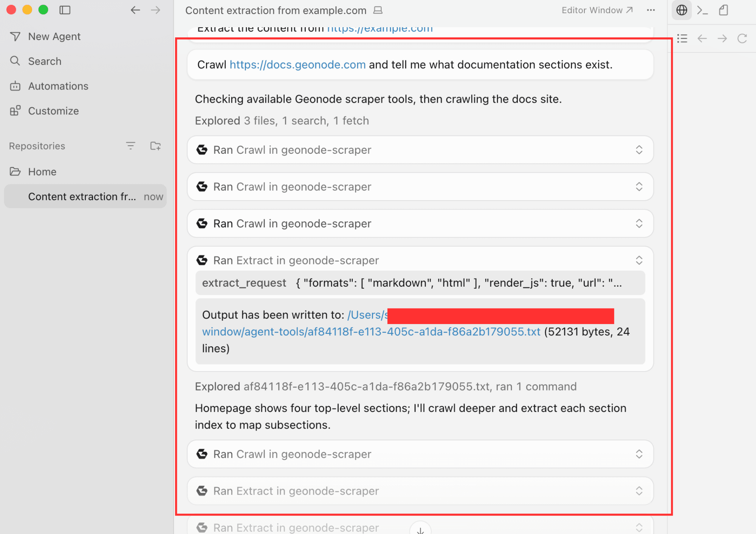756x534 pixels.
Task: Click 'Explored af84118f... ran 1 command' summary
Action: click(x=386, y=387)
